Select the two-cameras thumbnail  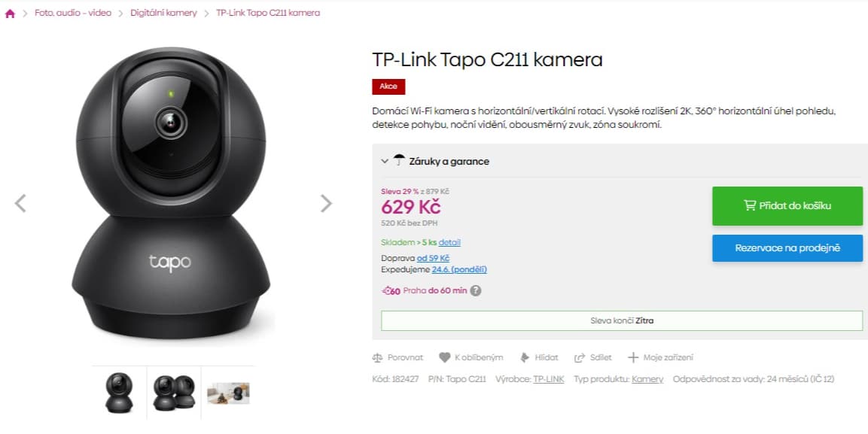[x=174, y=393]
